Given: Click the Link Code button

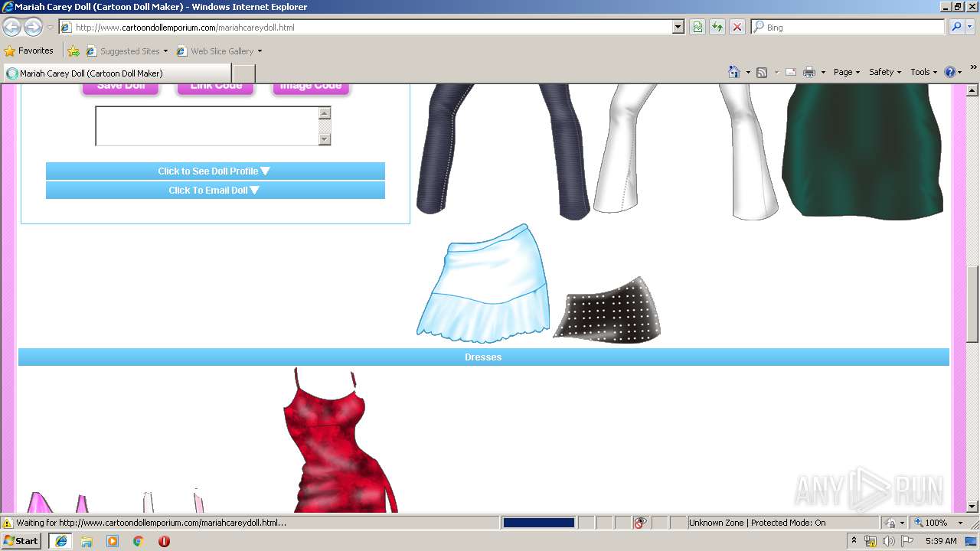Looking at the screenshot, I should [x=216, y=88].
